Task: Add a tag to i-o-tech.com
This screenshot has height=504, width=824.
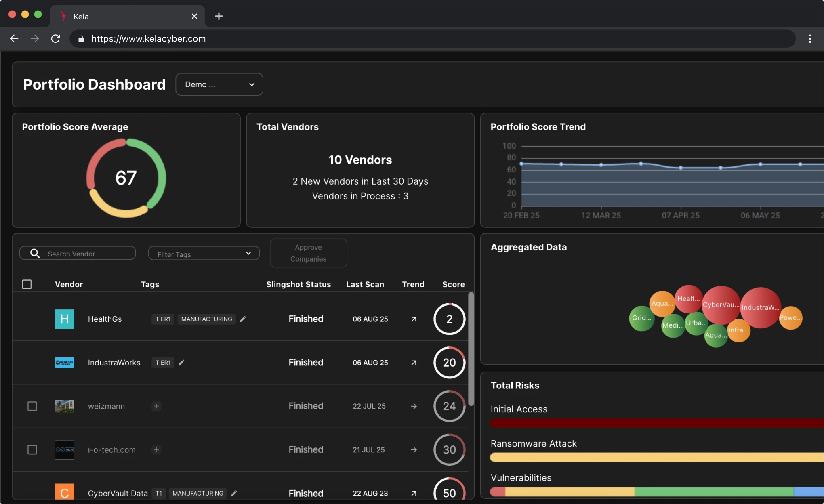Action: point(156,449)
